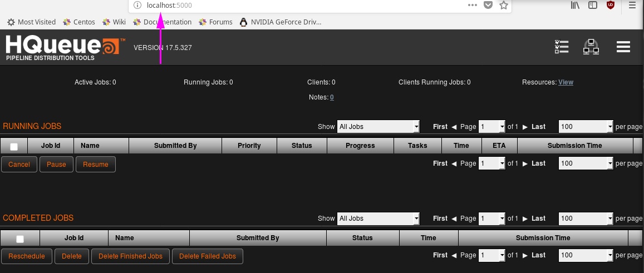Click Delete Failed Jobs button
The width and height of the screenshot is (644, 273).
(x=208, y=256)
